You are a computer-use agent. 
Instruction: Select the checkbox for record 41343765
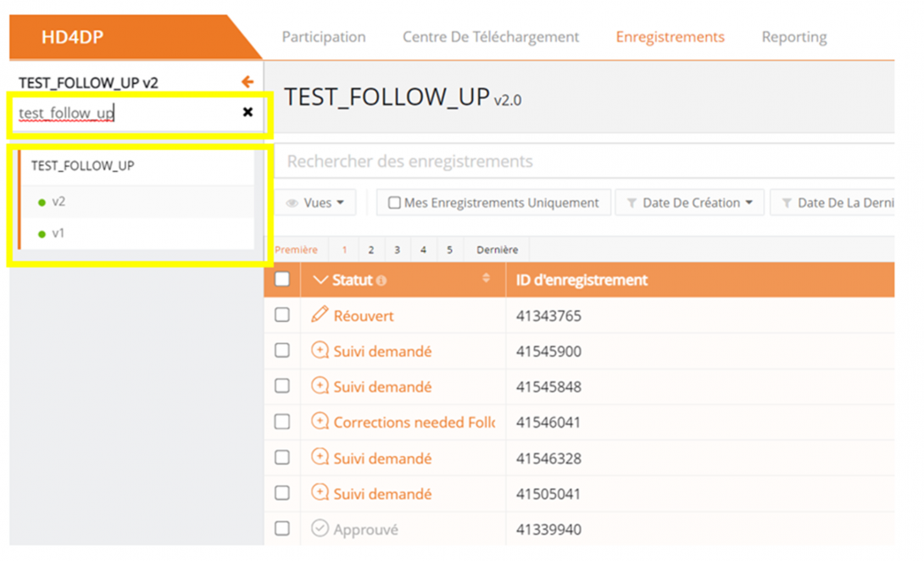coord(282,315)
